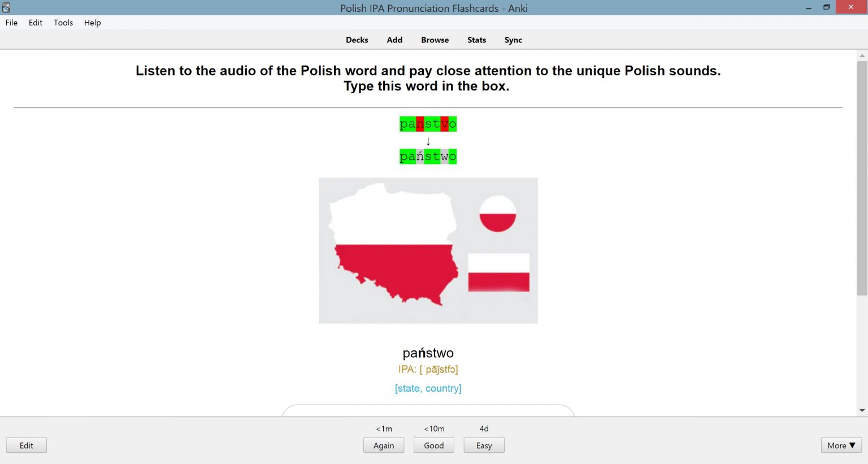Click Edit to modify the current card
868x464 pixels.
pyautogui.click(x=26, y=445)
